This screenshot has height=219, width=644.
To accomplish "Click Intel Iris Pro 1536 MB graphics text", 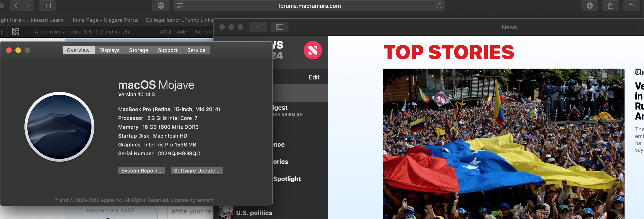I will (x=170, y=145).
